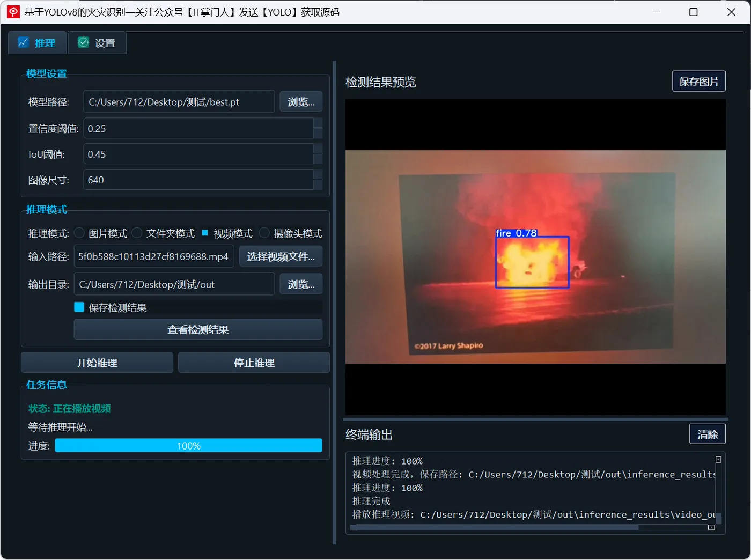Stop inference with 停止推理 button
This screenshot has width=751, height=560.
tap(254, 363)
